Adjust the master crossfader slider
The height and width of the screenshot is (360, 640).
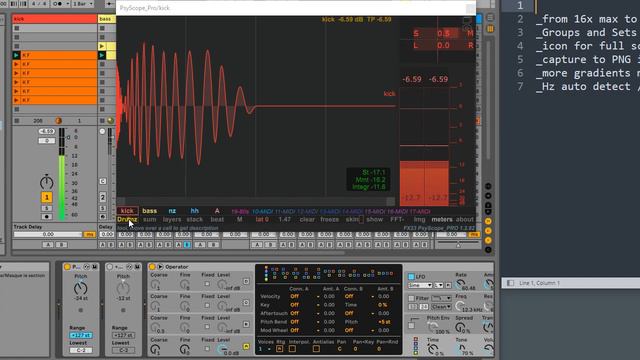click(458, 244)
